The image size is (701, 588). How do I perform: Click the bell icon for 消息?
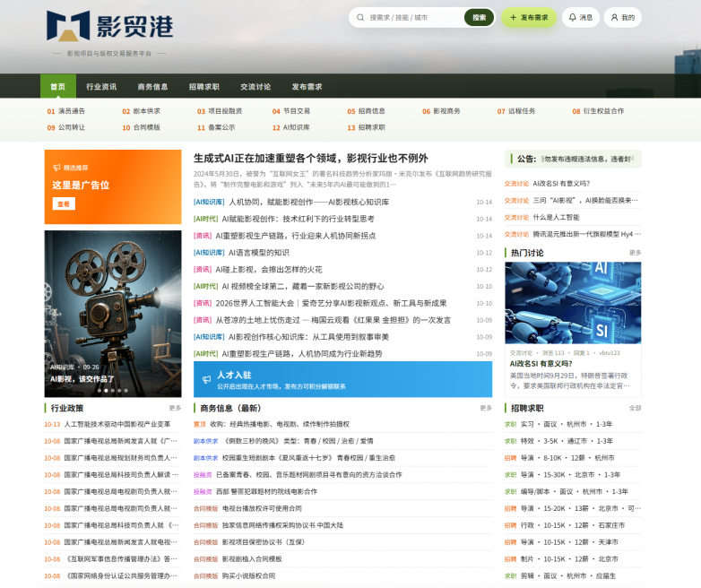573,17
